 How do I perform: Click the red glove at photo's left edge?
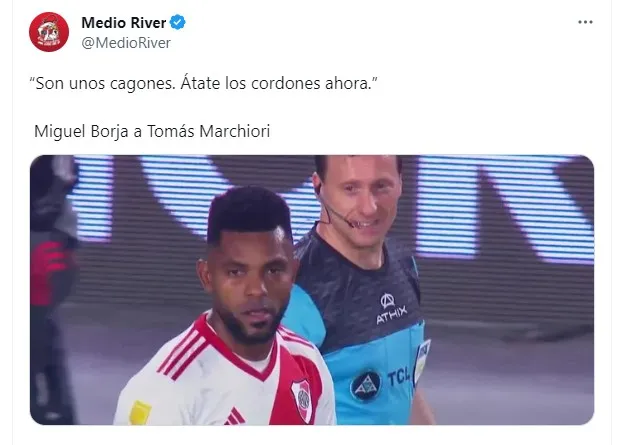point(47,269)
